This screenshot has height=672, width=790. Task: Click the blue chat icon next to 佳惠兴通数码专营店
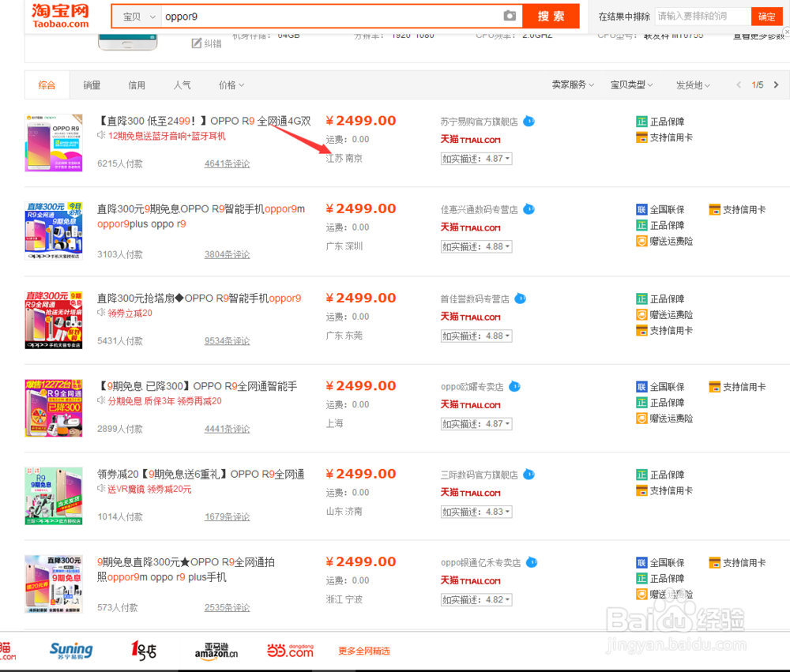(529, 209)
